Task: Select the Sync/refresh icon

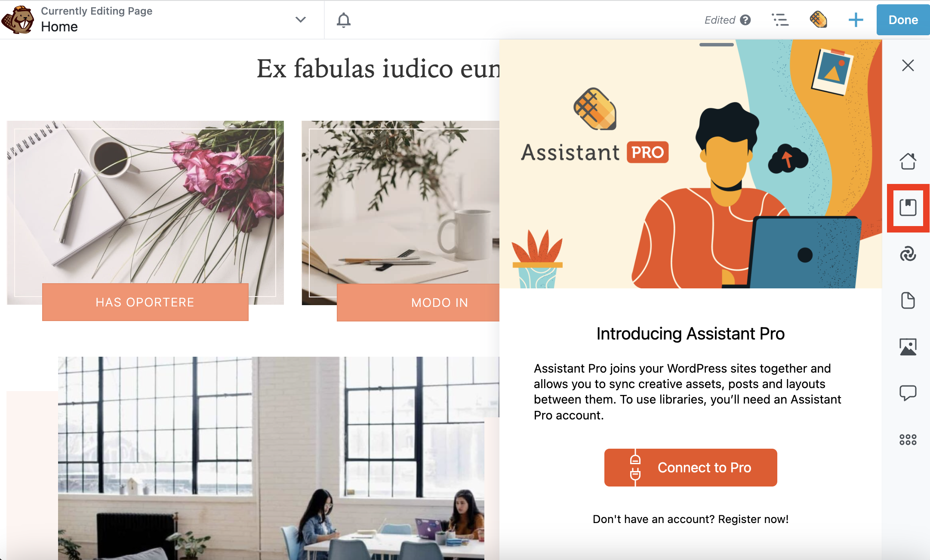Action: pyautogui.click(x=906, y=255)
